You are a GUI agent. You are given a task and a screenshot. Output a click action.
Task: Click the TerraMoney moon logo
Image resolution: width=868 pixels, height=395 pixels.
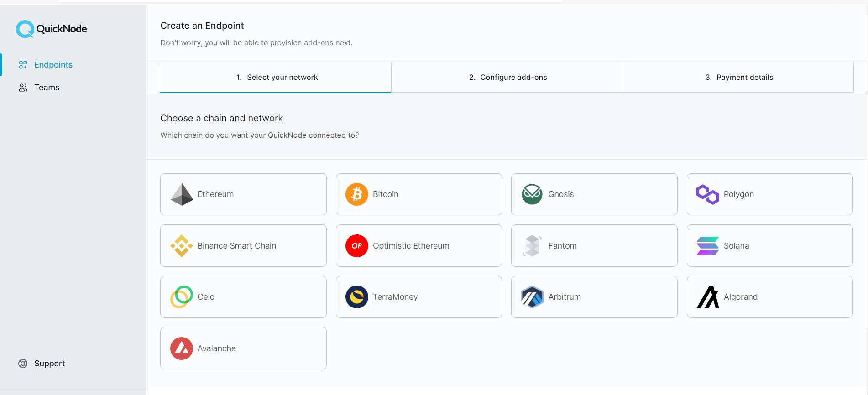coord(357,297)
